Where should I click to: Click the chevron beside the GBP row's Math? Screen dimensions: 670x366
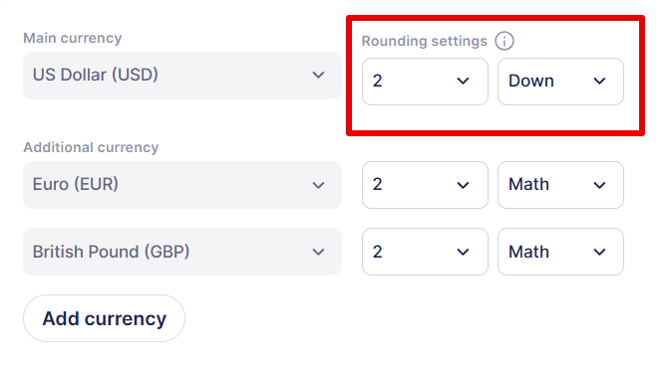599,252
